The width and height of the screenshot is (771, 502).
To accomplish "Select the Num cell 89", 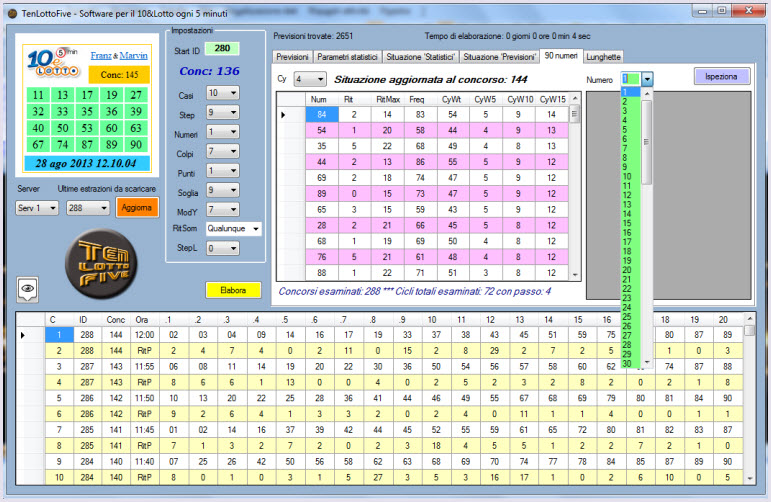I will [322, 194].
